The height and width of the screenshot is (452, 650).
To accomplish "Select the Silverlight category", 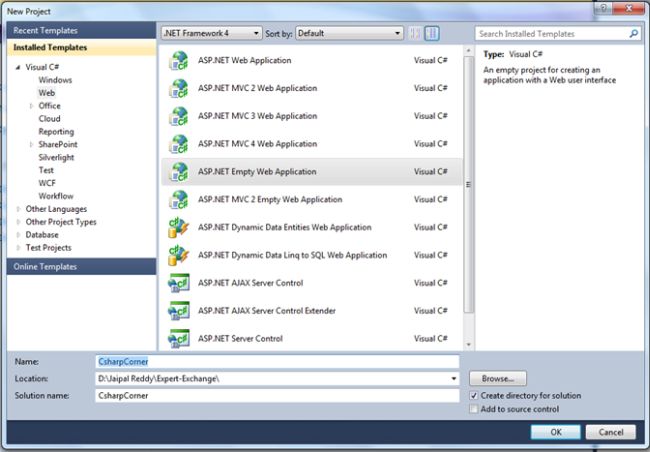I will click(x=56, y=158).
